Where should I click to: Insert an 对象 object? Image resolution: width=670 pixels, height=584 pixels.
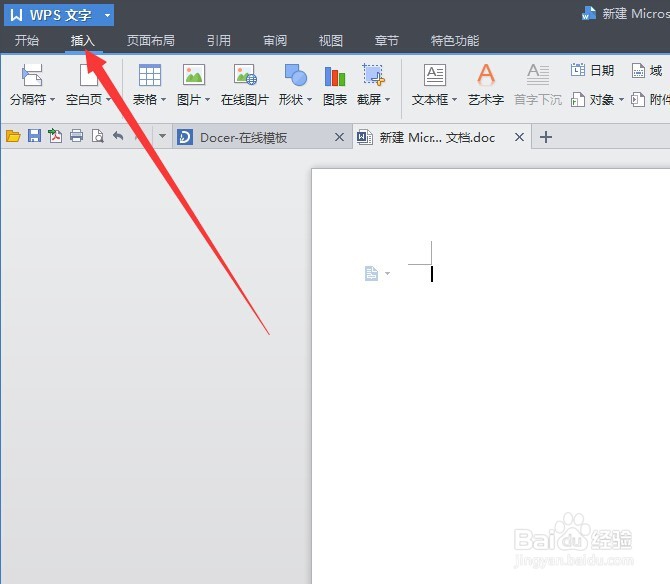point(593,100)
